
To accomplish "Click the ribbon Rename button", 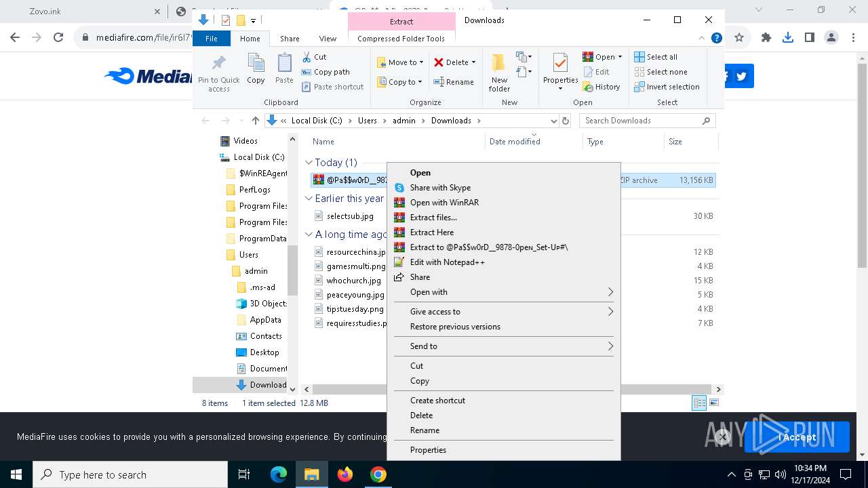I will coord(454,82).
